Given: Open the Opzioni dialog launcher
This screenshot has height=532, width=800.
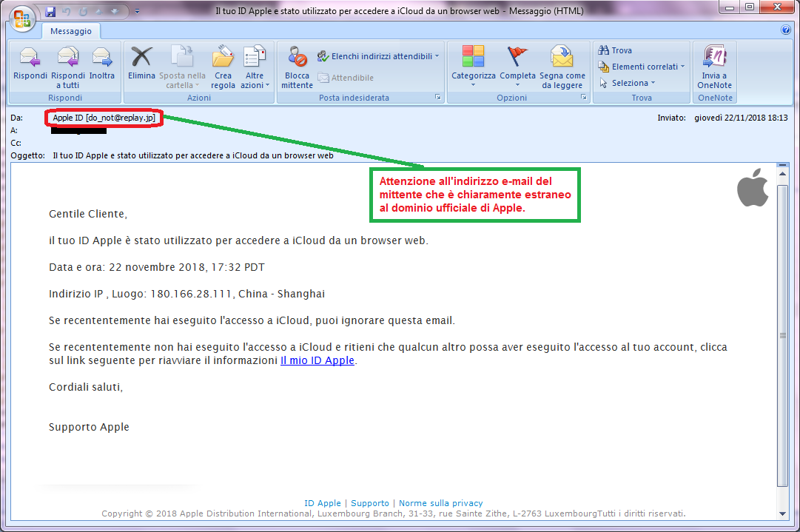Looking at the screenshot, I should (x=584, y=97).
